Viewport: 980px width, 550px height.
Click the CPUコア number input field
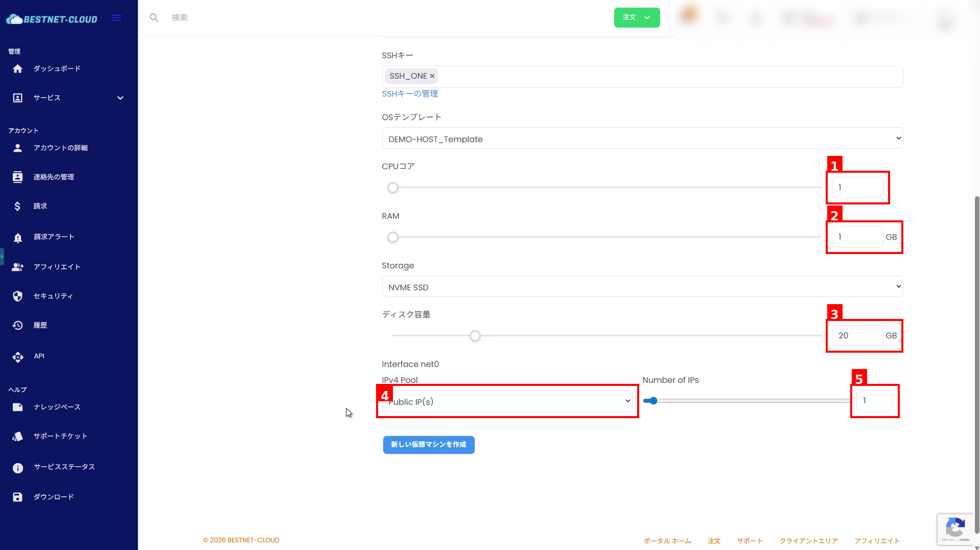tap(857, 188)
